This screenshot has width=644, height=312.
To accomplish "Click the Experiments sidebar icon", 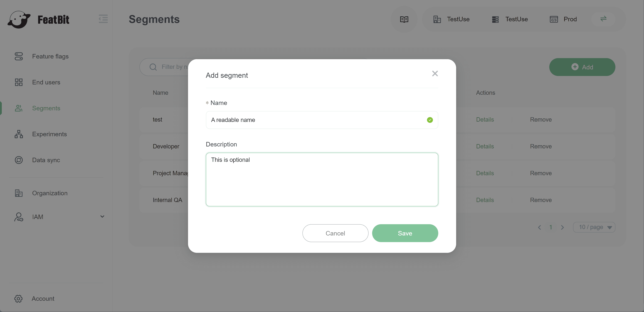I will pyautogui.click(x=19, y=134).
